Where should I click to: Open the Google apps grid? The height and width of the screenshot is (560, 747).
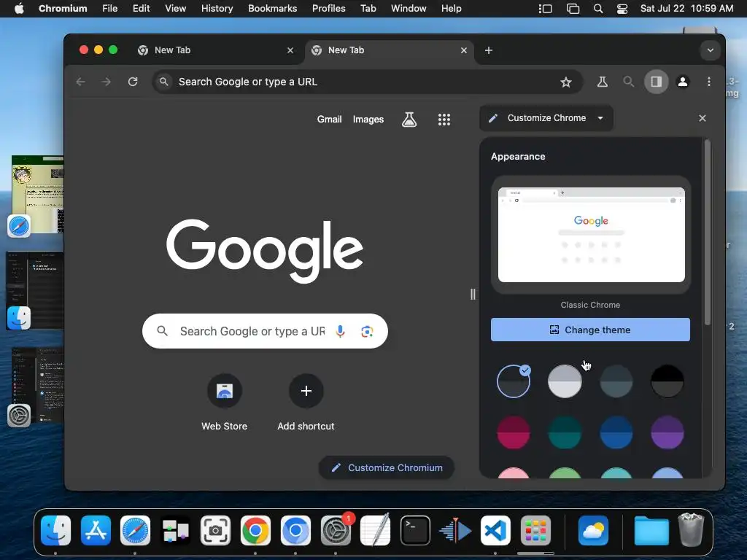click(x=444, y=120)
